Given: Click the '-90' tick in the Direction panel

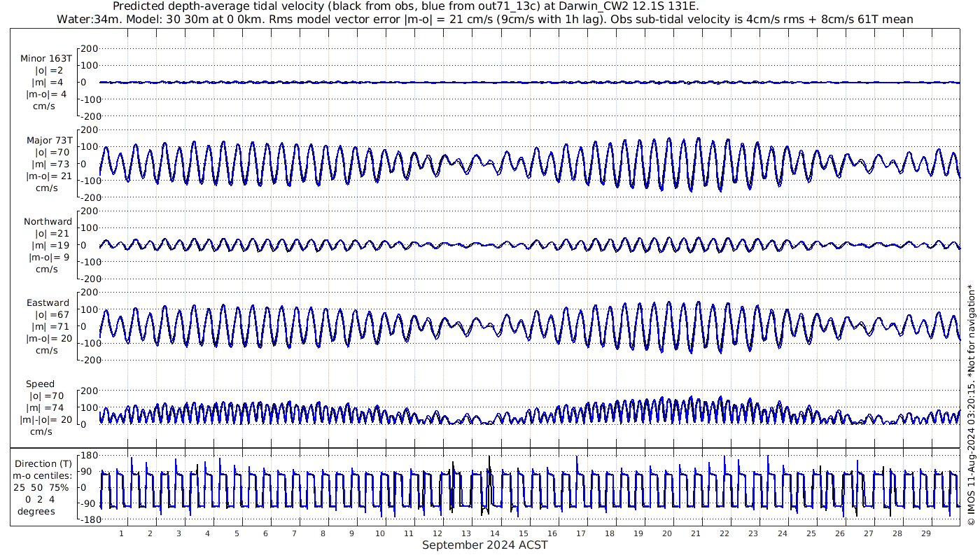Looking at the screenshot, I should 89,504.
